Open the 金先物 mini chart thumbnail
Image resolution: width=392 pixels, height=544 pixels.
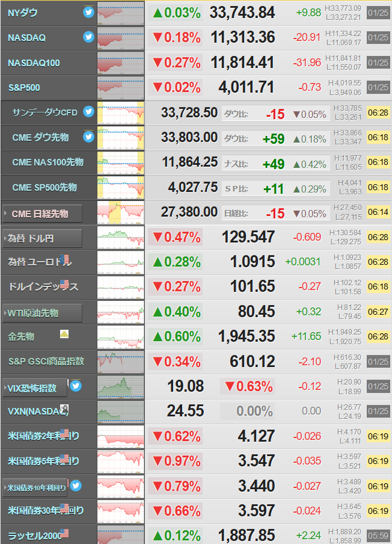point(121,337)
